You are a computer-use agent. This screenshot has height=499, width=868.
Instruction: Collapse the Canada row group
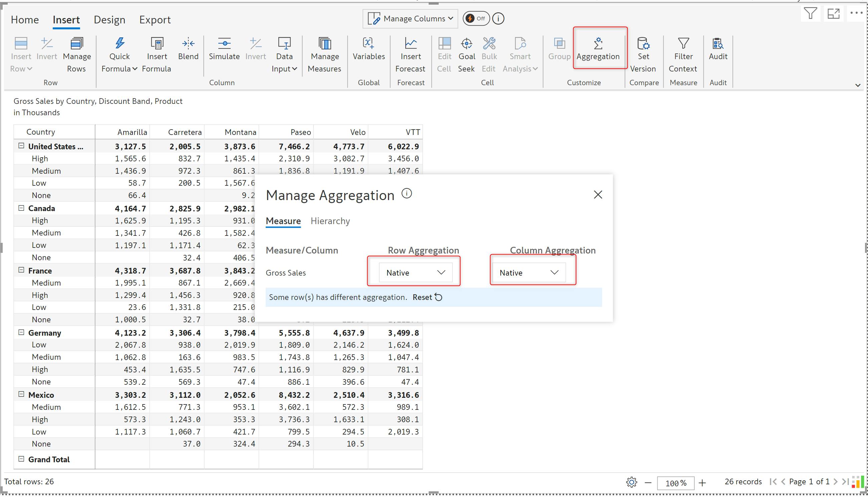pos(21,208)
